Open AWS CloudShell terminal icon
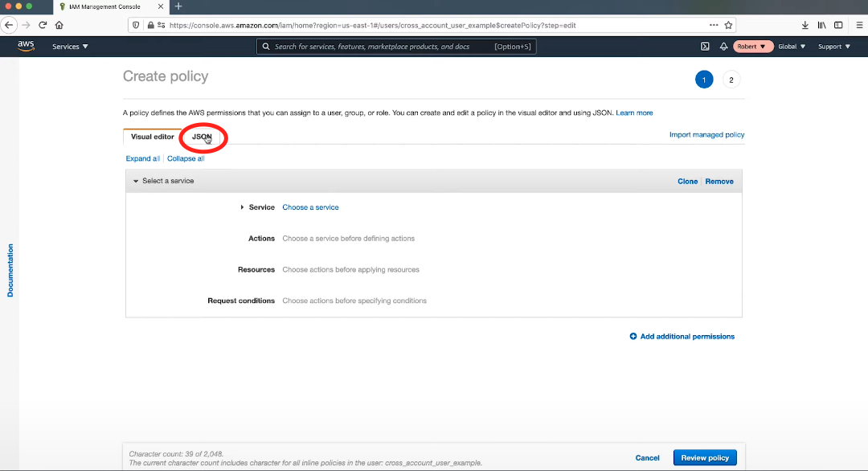Image resolution: width=868 pixels, height=471 pixels. (705, 47)
